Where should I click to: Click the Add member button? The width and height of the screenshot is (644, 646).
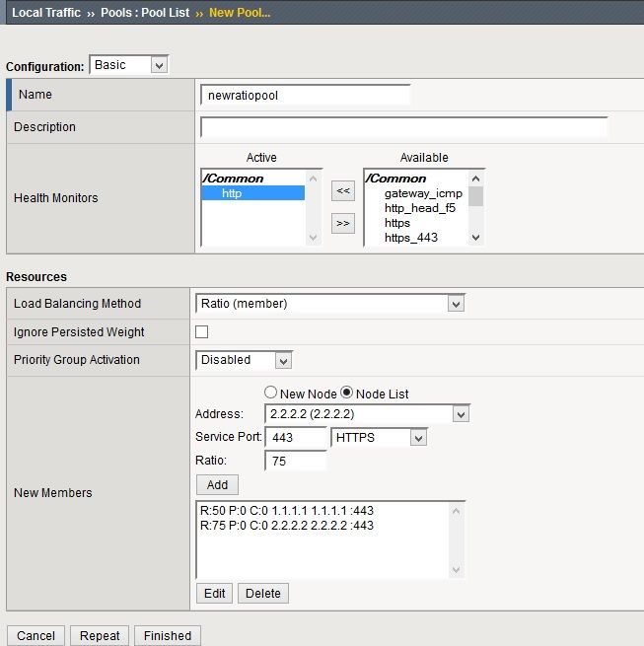(x=217, y=485)
